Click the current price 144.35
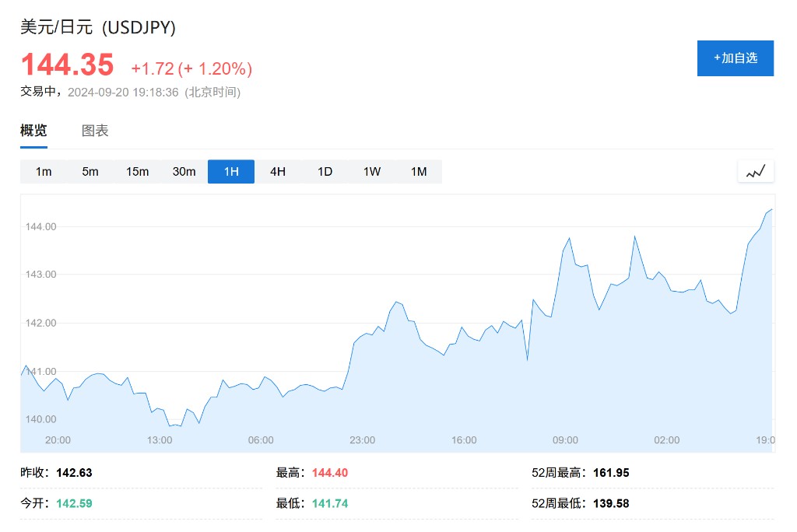 pos(67,65)
